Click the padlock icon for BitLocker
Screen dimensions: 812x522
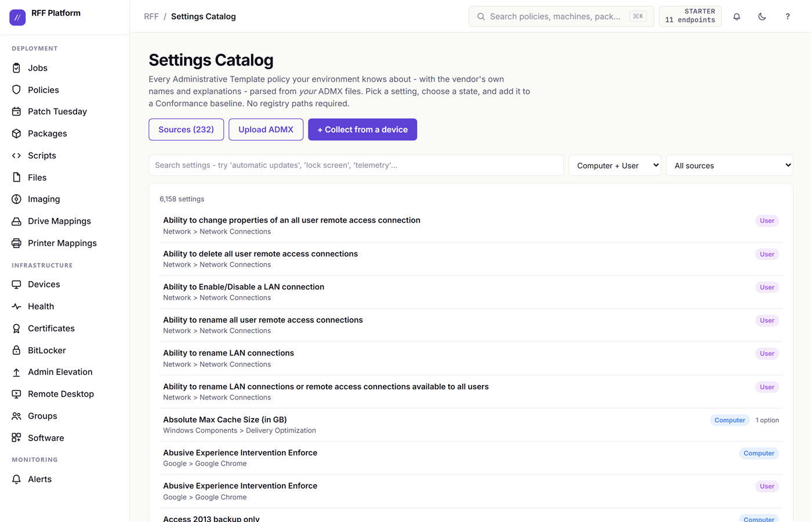[x=16, y=350]
